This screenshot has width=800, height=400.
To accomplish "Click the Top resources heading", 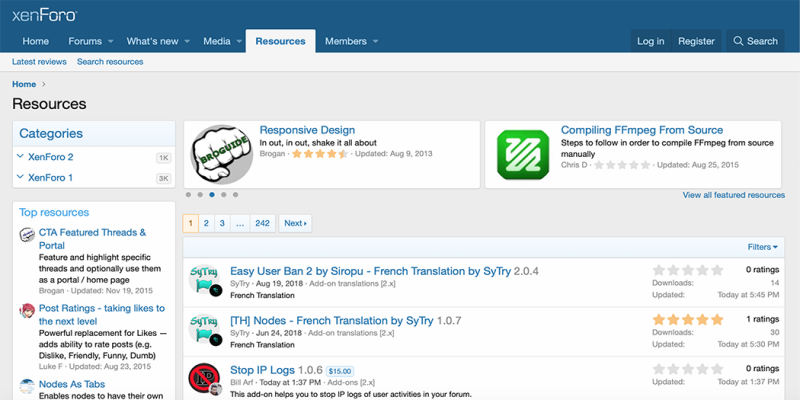I will pos(54,212).
